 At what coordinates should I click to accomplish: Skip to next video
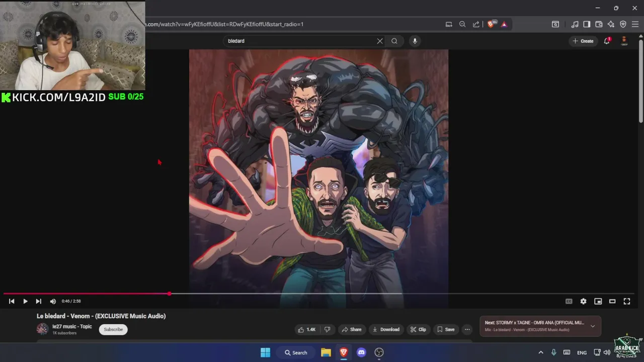38,301
